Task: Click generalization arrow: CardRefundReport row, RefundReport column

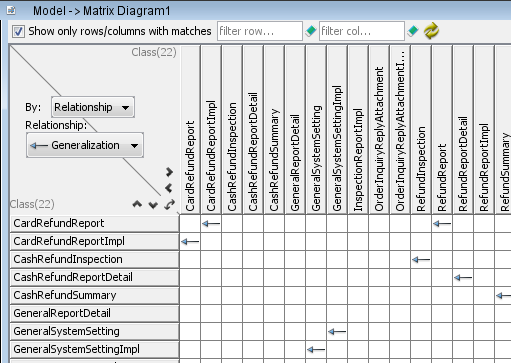Action: coord(442,223)
